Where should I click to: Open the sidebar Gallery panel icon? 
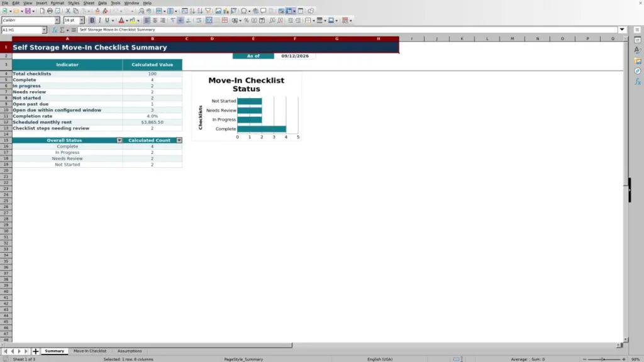(x=638, y=61)
